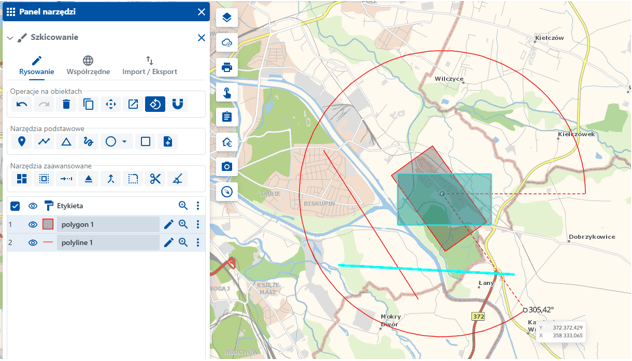Hide polyline 1 with eye icon
Image resolution: width=632 pixels, height=361 pixels.
tap(33, 243)
